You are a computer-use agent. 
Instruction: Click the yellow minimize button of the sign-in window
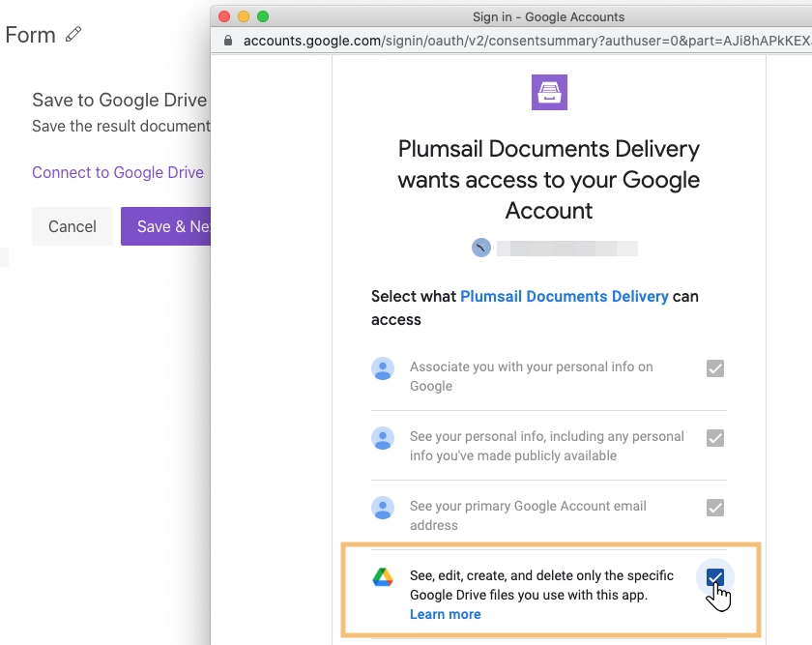(x=244, y=16)
